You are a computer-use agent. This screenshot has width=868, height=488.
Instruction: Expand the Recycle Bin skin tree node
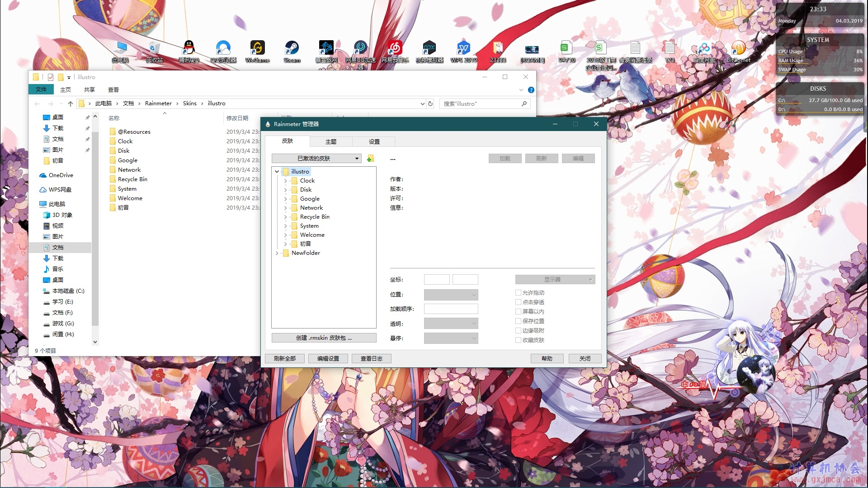pyautogui.click(x=285, y=217)
